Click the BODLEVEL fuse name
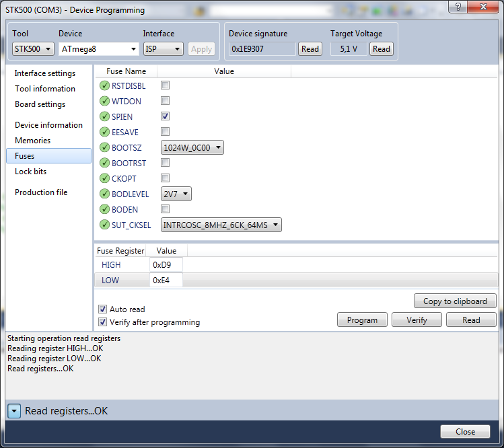 [130, 194]
